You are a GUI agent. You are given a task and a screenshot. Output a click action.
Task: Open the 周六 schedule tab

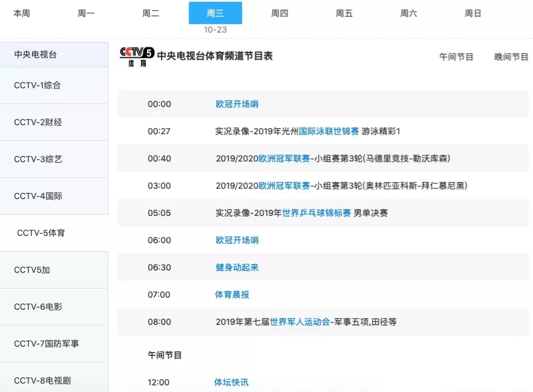click(x=408, y=13)
